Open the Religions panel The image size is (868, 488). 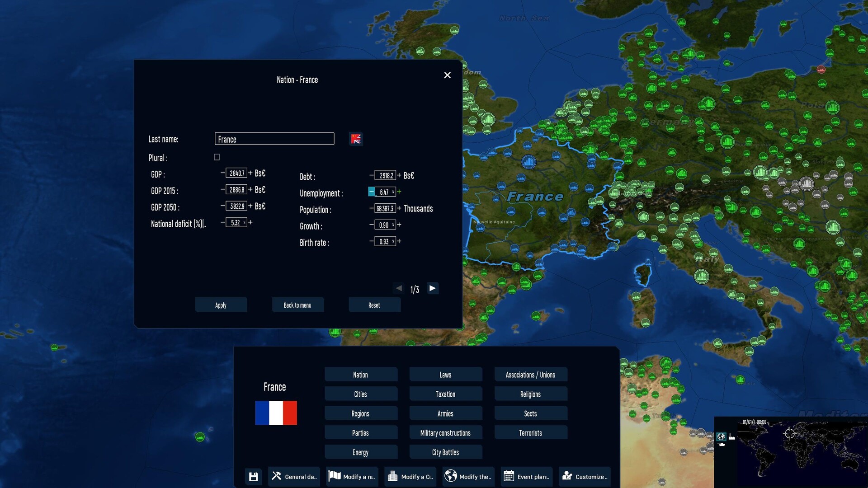(x=530, y=394)
